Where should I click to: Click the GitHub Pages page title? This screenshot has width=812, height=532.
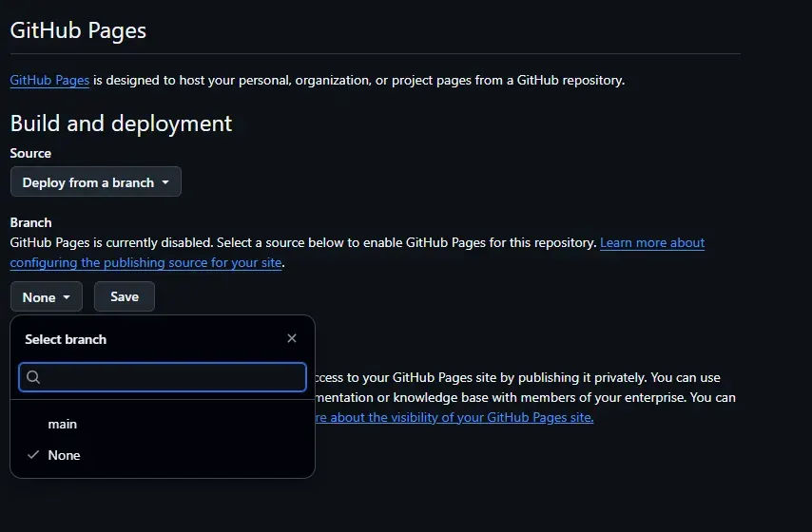[x=78, y=30]
